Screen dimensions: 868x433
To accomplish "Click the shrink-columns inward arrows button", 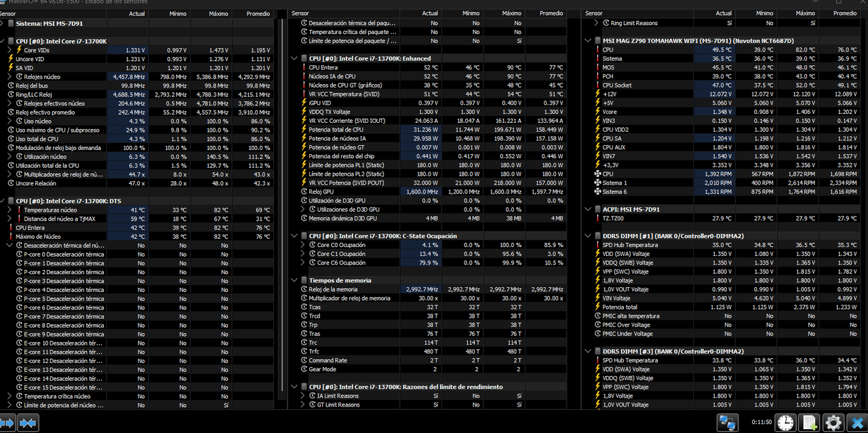I will 28,423.
